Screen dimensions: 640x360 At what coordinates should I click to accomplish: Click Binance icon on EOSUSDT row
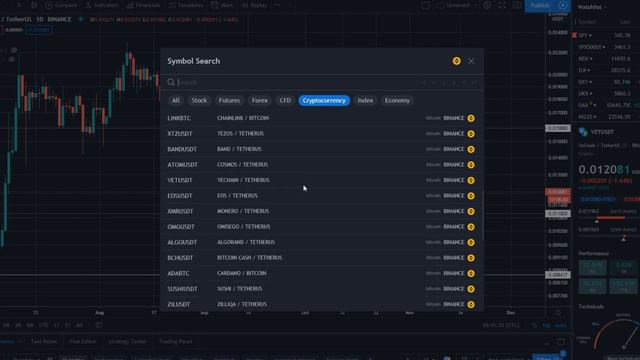471,196
